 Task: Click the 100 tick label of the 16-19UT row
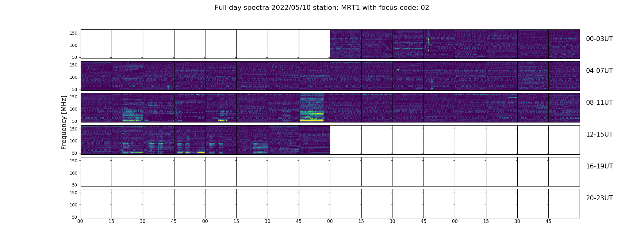tap(73, 173)
